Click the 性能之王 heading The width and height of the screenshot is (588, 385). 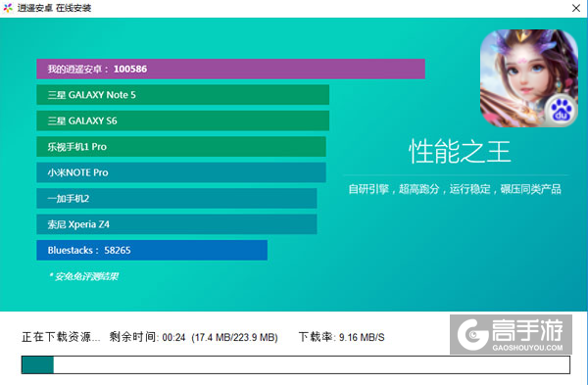click(x=460, y=152)
